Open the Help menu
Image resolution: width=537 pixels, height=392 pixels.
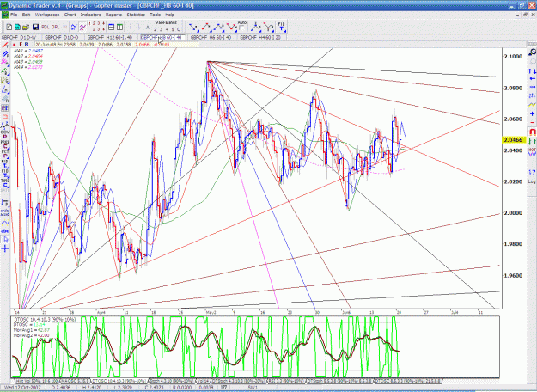(x=170, y=15)
